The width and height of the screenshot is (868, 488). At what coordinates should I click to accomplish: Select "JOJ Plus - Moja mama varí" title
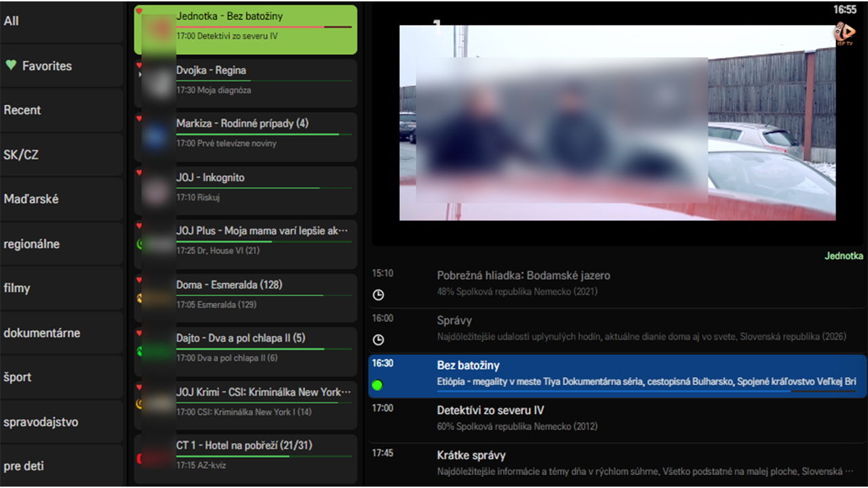click(264, 230)
